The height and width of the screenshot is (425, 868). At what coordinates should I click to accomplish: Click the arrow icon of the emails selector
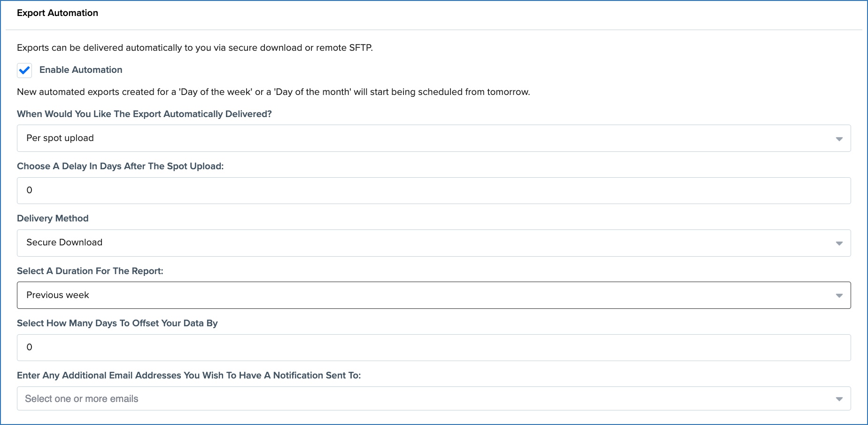(839, 399)
